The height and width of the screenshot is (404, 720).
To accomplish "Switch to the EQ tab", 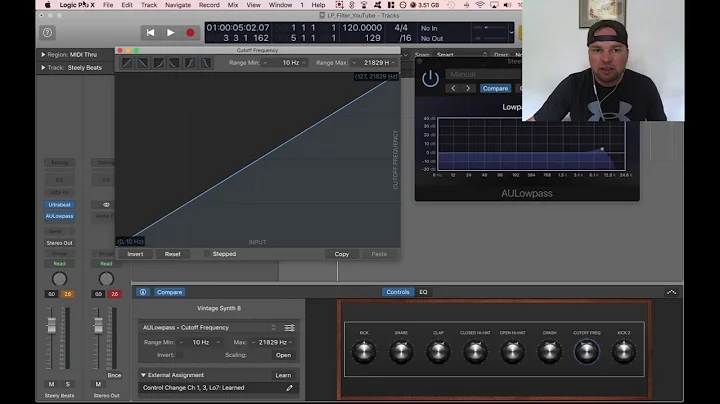I will 423,292.
